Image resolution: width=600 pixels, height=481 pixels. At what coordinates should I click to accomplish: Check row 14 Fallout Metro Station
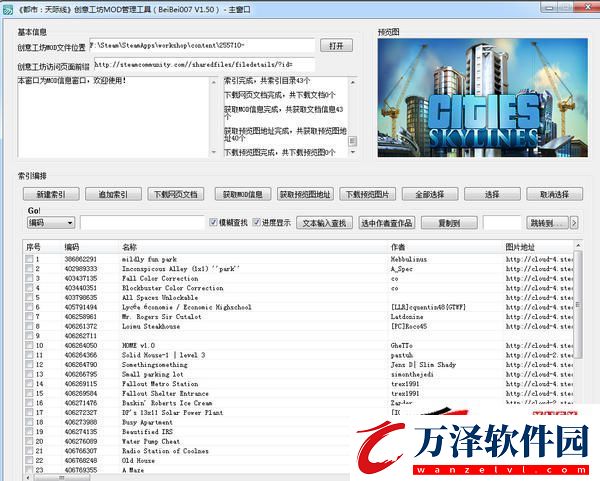point(29,383)
